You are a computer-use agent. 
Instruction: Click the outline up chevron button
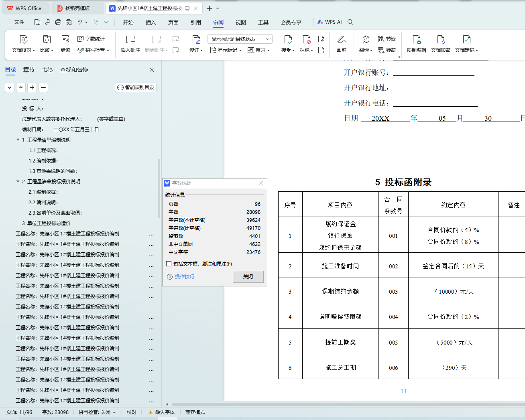coord(21,87)
